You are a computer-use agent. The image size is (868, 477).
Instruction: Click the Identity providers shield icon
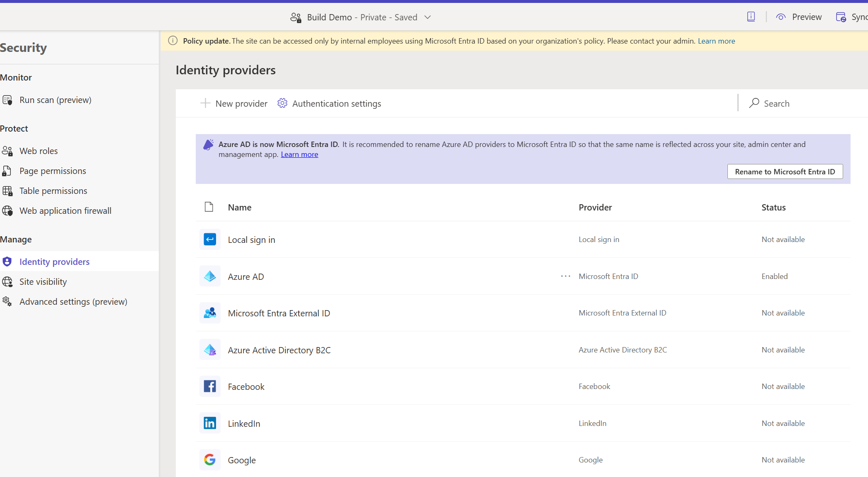pos(7,262)
